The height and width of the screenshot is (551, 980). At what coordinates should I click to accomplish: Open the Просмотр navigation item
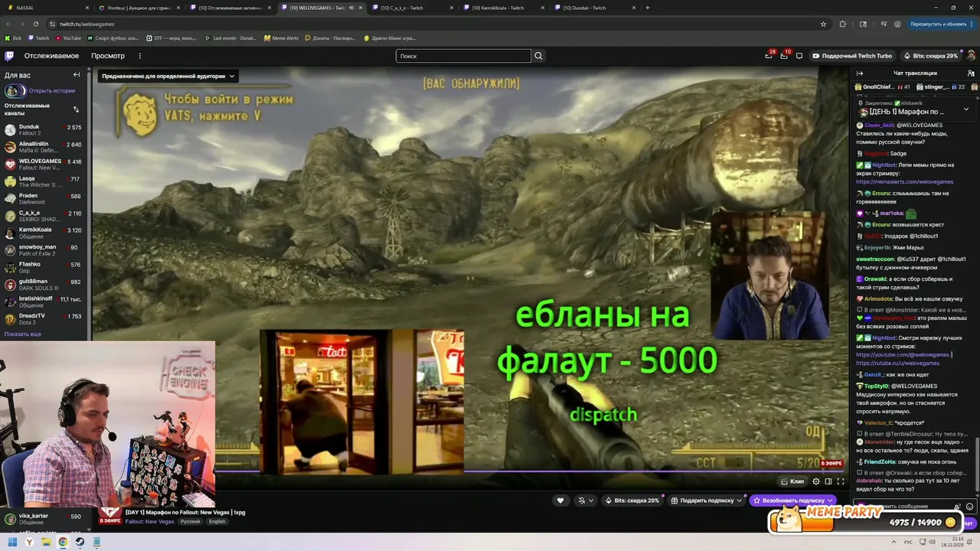[x=108, y=56]
